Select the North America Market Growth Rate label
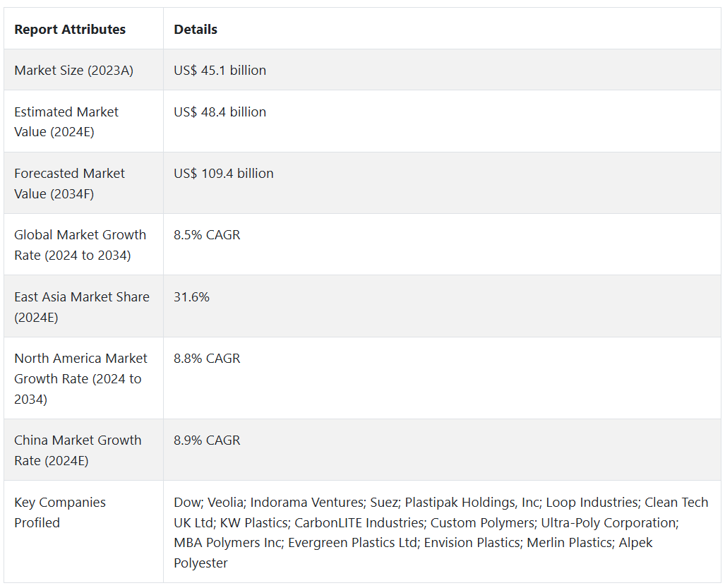725x588 pixels. click(x=80, y=378)
